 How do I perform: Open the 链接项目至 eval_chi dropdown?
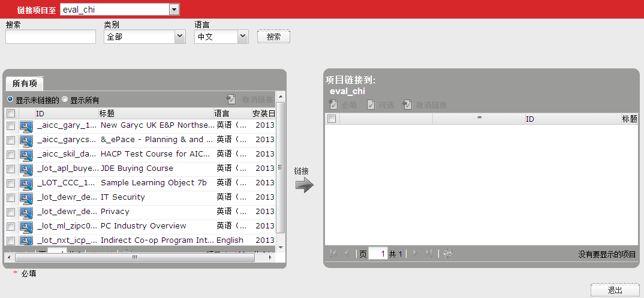[174, 10]
